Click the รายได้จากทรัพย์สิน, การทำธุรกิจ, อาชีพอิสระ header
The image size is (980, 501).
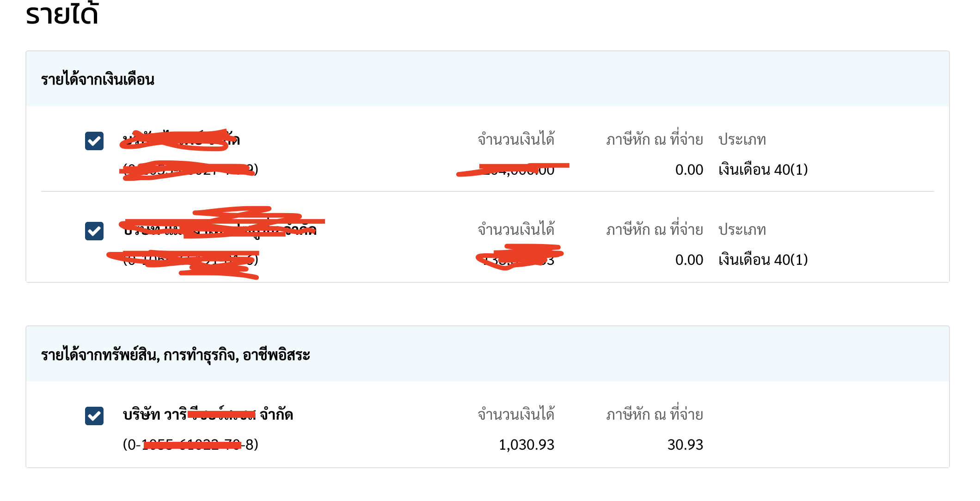click(176, 355)
